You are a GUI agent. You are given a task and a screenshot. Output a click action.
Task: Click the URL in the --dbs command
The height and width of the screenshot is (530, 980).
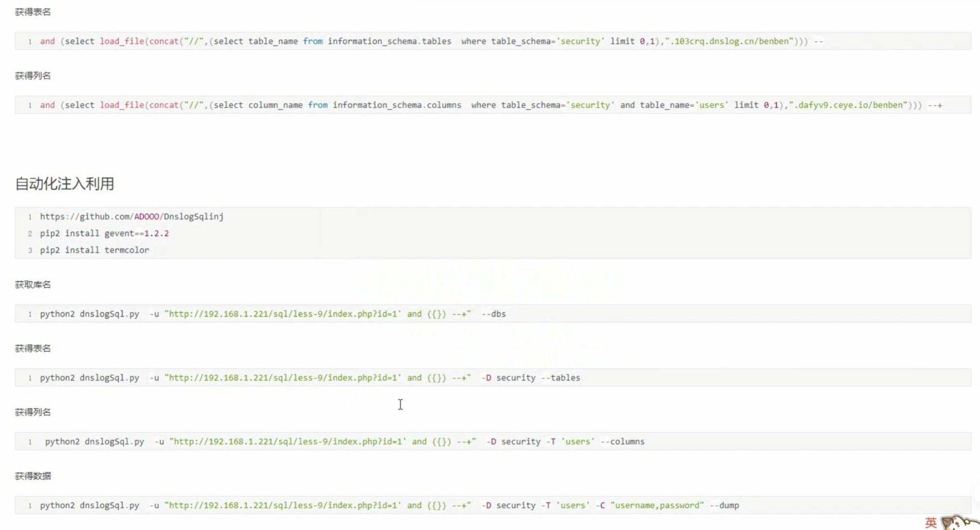click(x=282, y=314)
